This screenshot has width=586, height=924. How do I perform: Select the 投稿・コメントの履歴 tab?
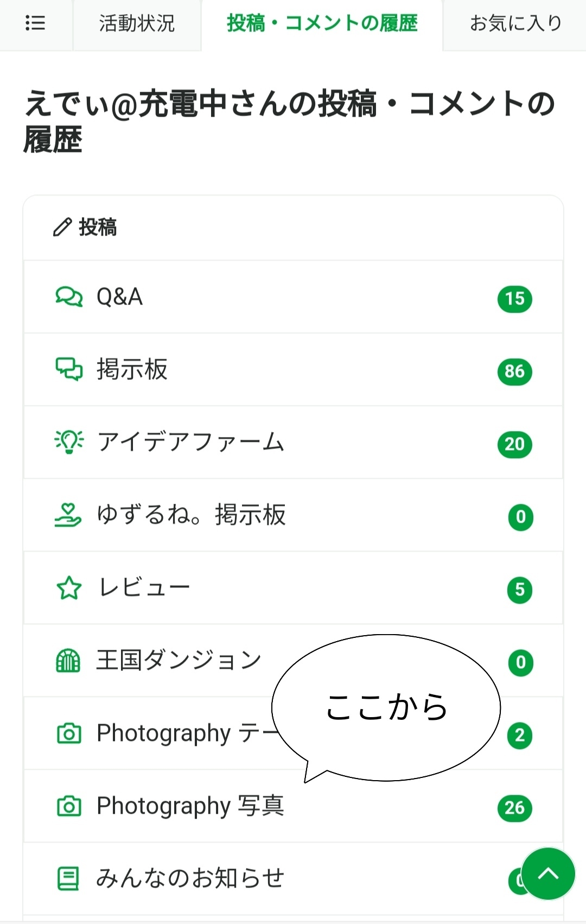[322, 24]
